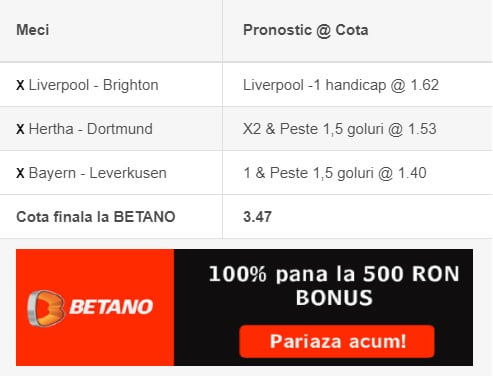Click the 'Liverpool -1 handicap @ 1.62' prediction

click(x=341, y=85)
